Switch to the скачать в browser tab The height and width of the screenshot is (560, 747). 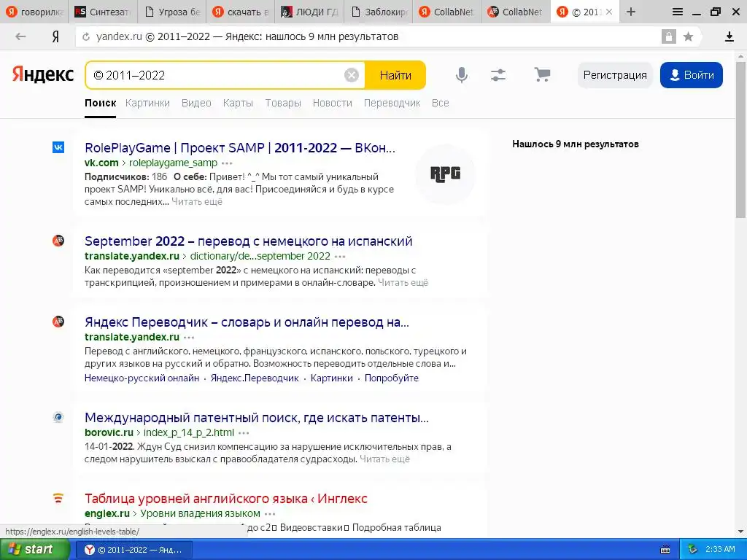241,12
